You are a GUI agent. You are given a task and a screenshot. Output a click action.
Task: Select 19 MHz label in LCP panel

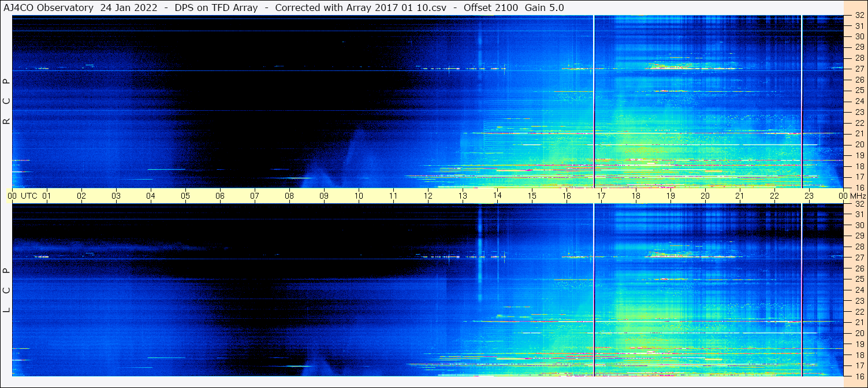tap(859, 344)
